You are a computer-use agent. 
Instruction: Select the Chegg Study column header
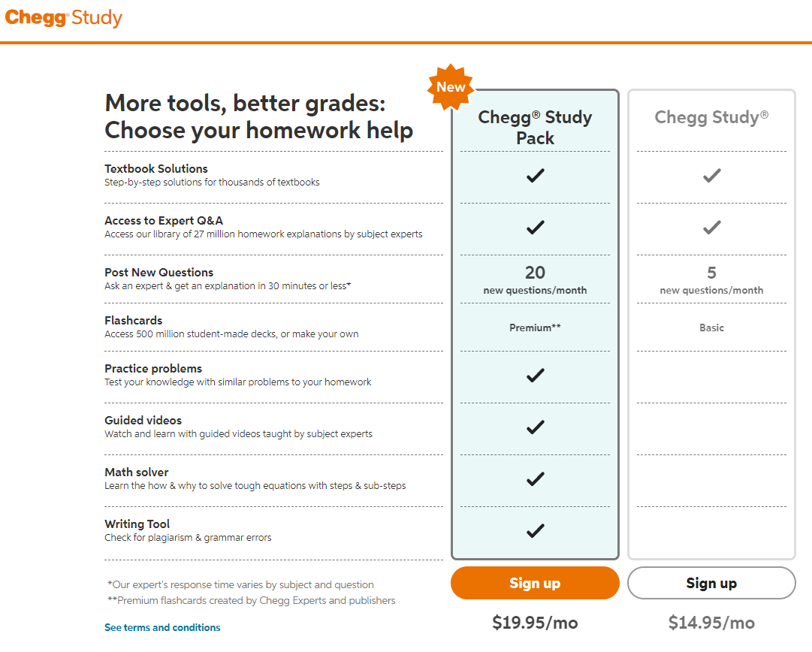[x=711, y=118]
